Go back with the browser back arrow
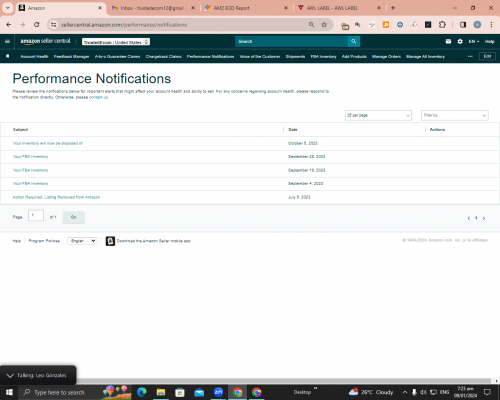The image size is (500, 400). pos(9,25)
